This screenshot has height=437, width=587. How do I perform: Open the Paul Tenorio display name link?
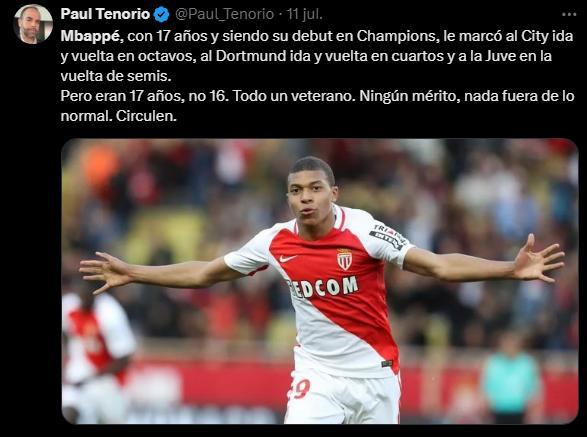point(105,14)
